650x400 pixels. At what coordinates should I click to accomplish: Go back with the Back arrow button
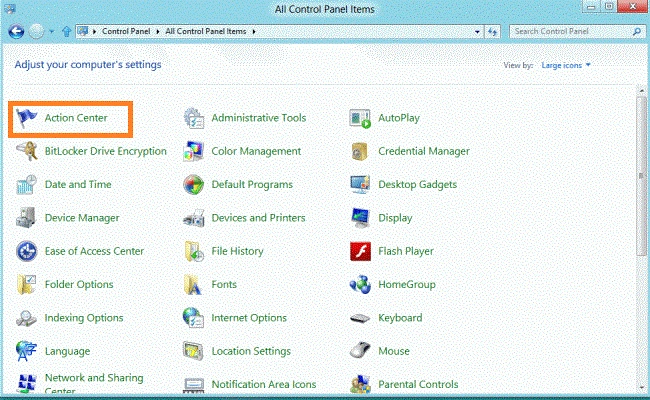tap(17, 32)
